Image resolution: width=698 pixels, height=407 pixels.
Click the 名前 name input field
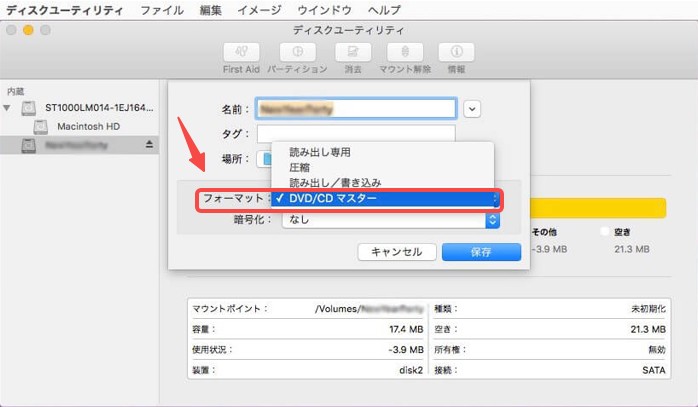coord(356,109)
